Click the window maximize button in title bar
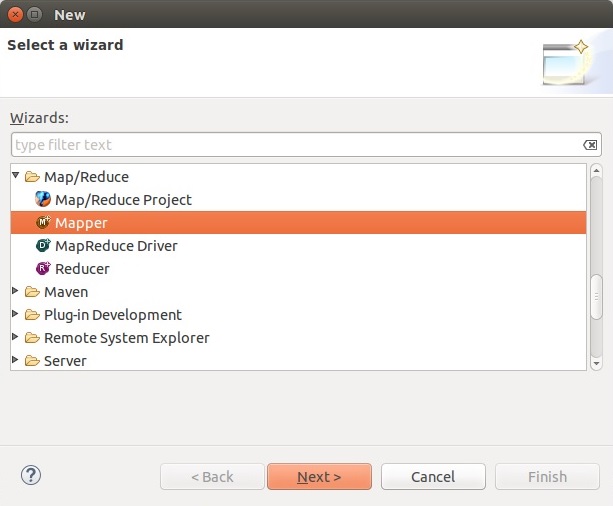The image size is (613, 506). pyautogui.click(x=34, y=14)
